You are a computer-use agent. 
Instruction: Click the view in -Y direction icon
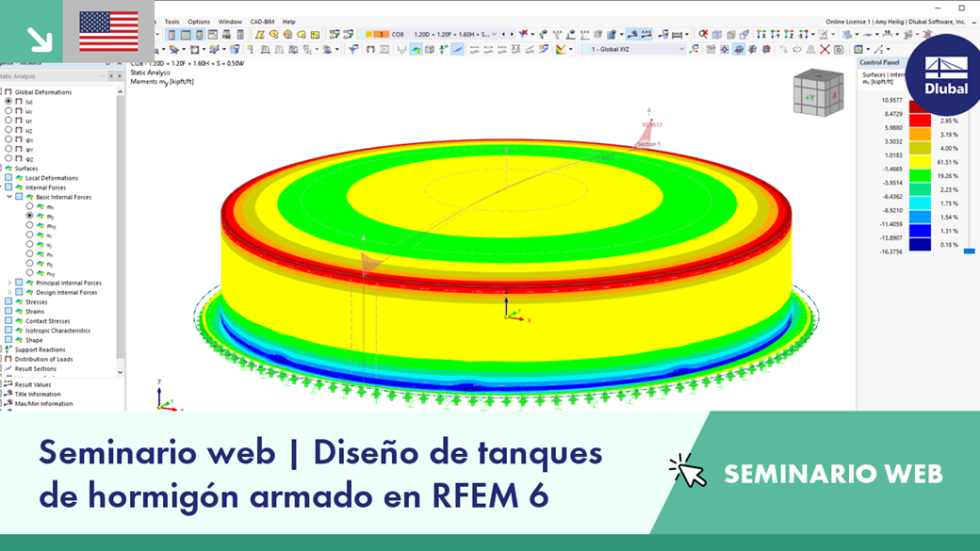(x=775, y=34)
